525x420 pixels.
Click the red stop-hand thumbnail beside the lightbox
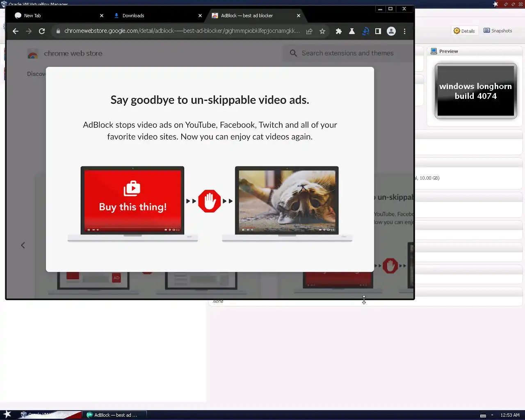pyautogui.click(x=390, y=266)
